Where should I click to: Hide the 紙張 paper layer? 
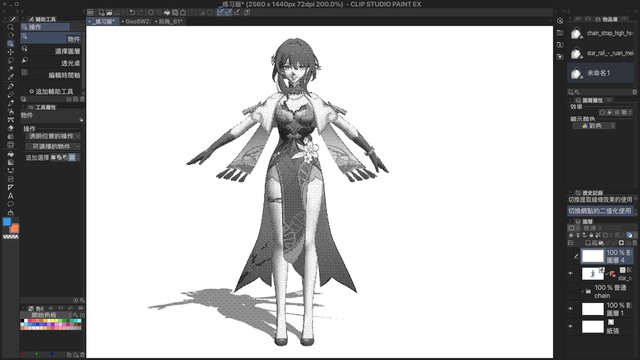571,327
